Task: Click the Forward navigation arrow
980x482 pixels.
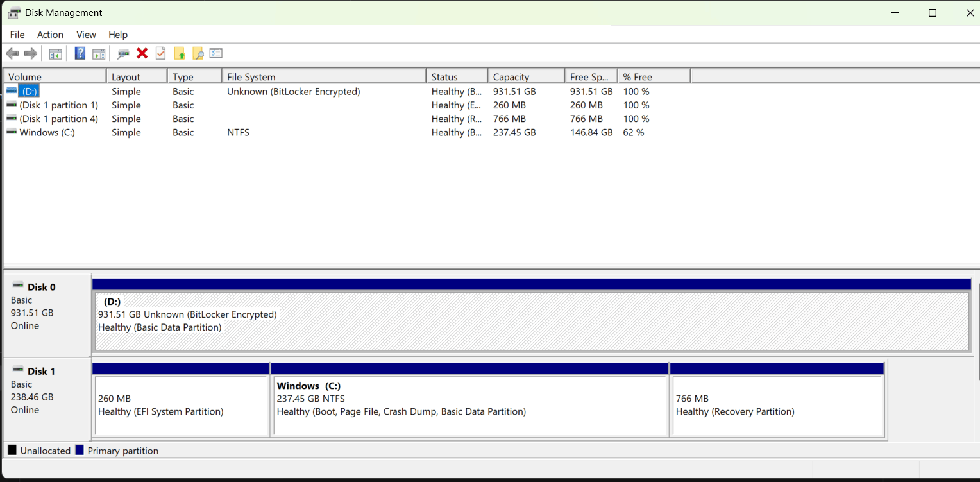Action: tap(30, 53)
